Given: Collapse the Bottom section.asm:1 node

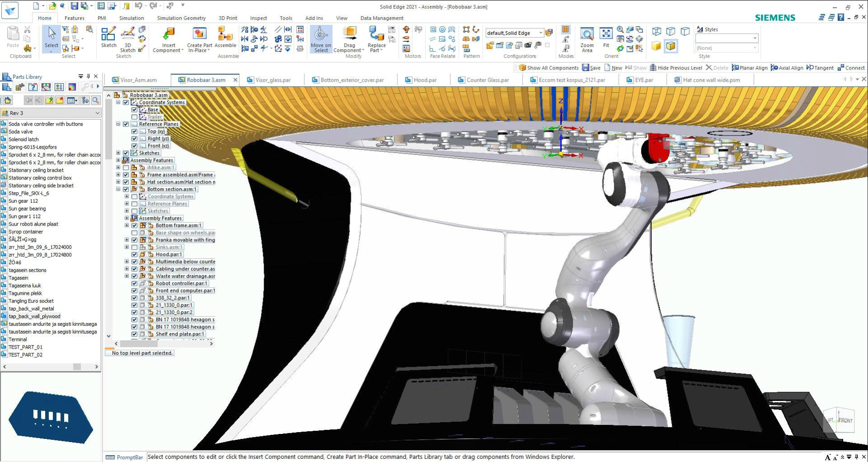Looking at the screenshot, I should point(118,189).
